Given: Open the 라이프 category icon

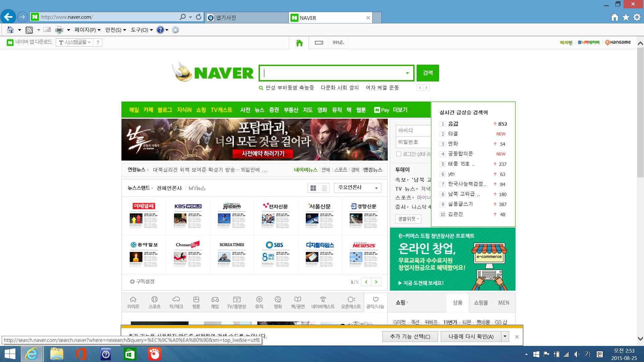Looking at the screenshot, I should click(x=133, y=302).
